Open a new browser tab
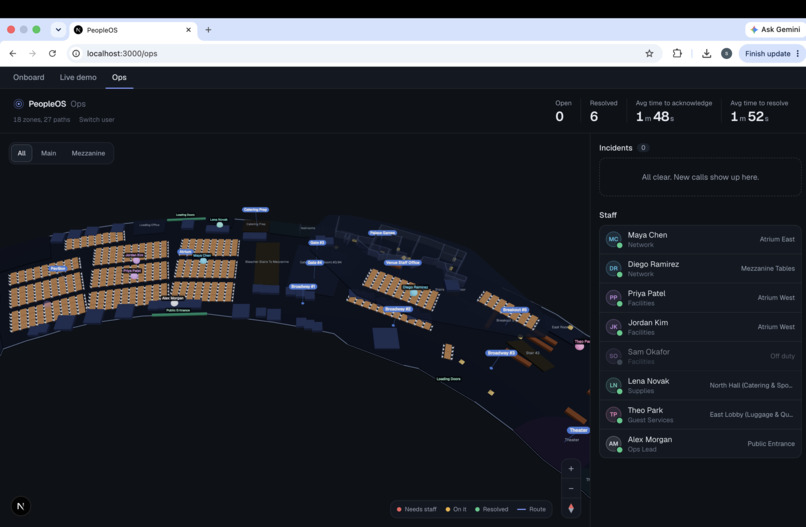This screenshot has height=527, width=806. (208, 30)
